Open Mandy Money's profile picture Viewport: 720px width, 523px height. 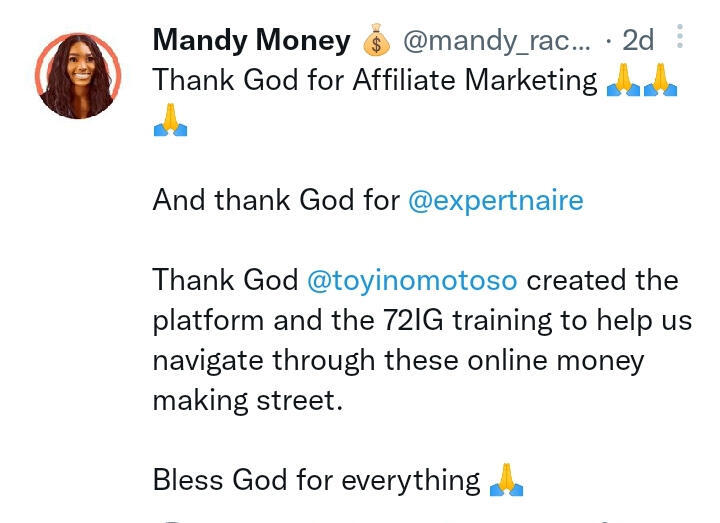tap(78, 75)
